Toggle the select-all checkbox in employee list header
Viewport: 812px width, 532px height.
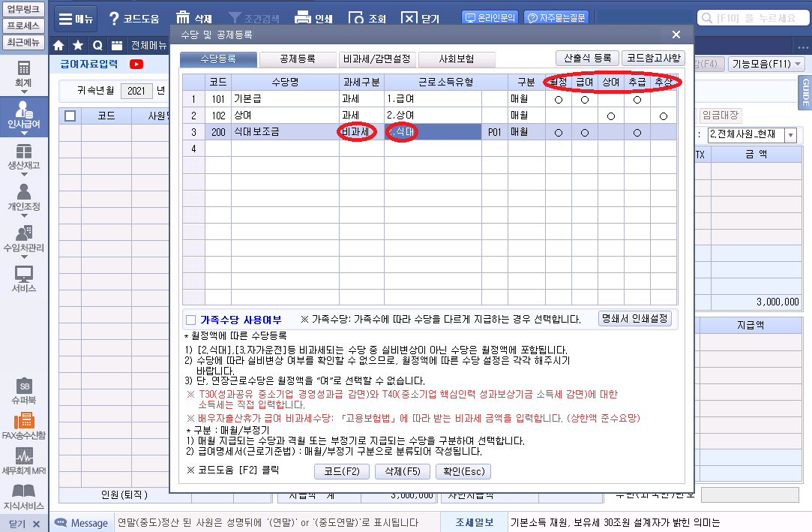(x=70, y=116)
